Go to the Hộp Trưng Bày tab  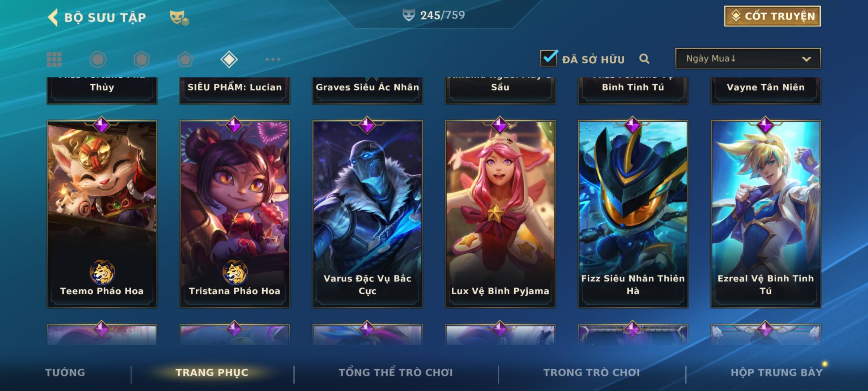click(x=776, y=373)
